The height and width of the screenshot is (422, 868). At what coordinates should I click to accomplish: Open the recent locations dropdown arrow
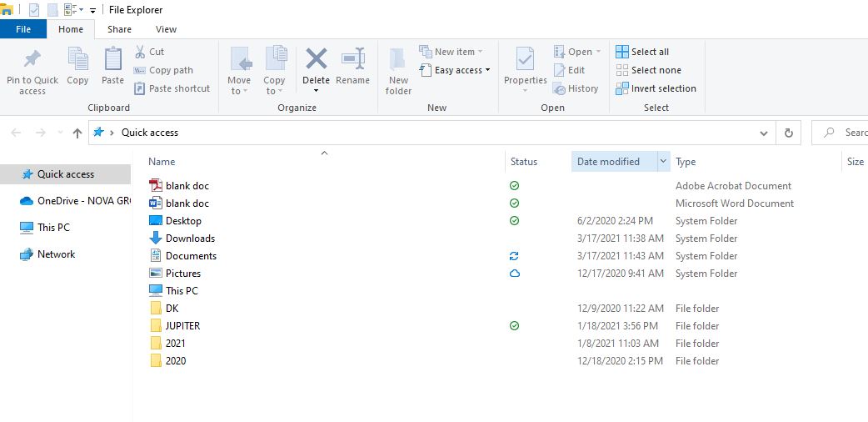pos(60,133)
